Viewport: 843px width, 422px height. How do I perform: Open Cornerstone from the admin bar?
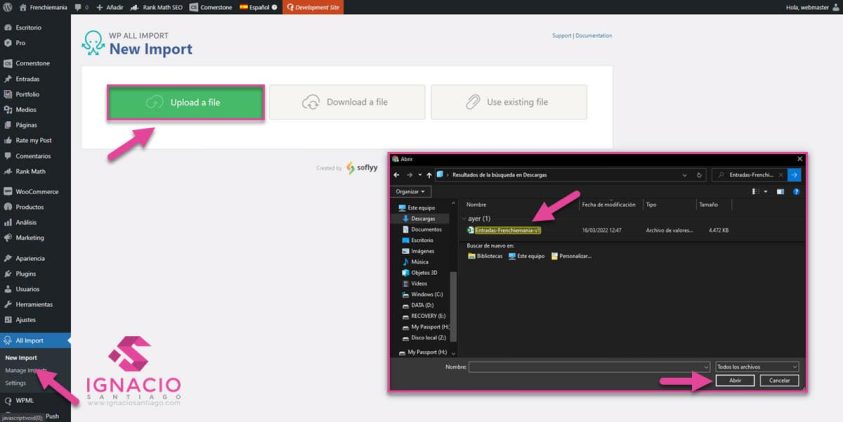[211, 8]
